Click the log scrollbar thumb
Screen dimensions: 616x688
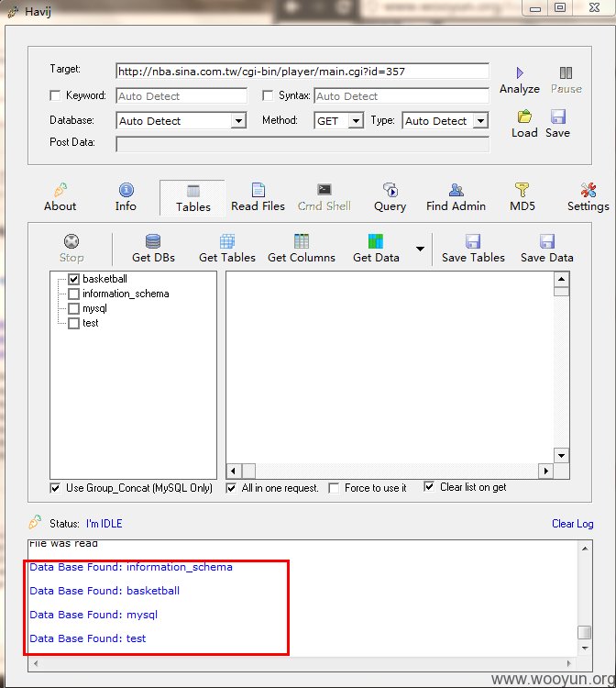pyautogui.click(x=585, y=632)
